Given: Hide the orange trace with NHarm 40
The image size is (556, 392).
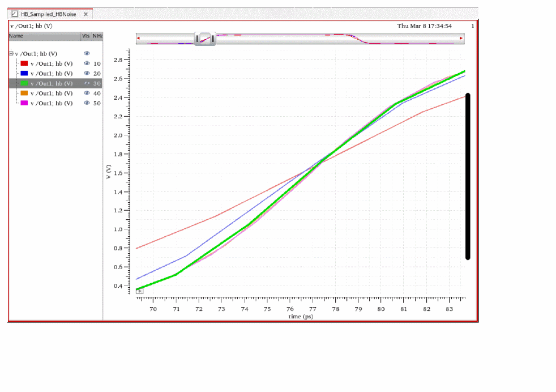Looking at the screenshot, I should [87, 93].
